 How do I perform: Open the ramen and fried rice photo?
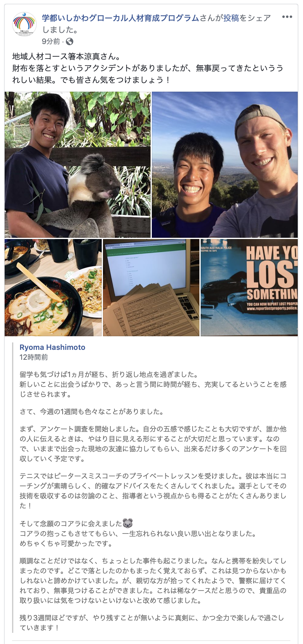point(53,287)
